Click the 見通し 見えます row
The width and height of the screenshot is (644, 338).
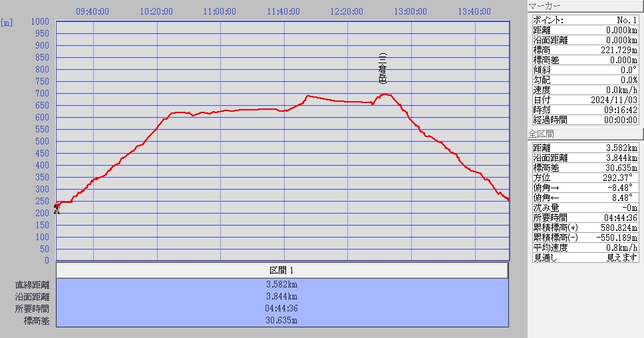pyautogui.click(x=585, y=257)
